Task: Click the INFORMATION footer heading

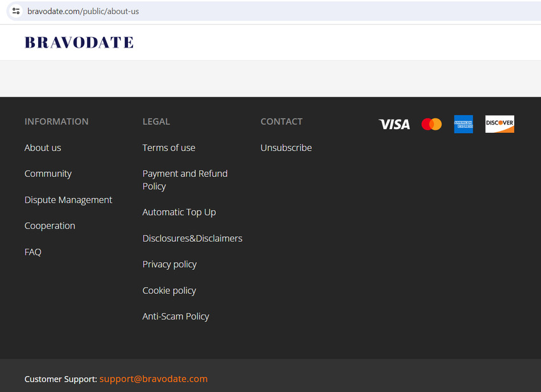Action: 57,122
